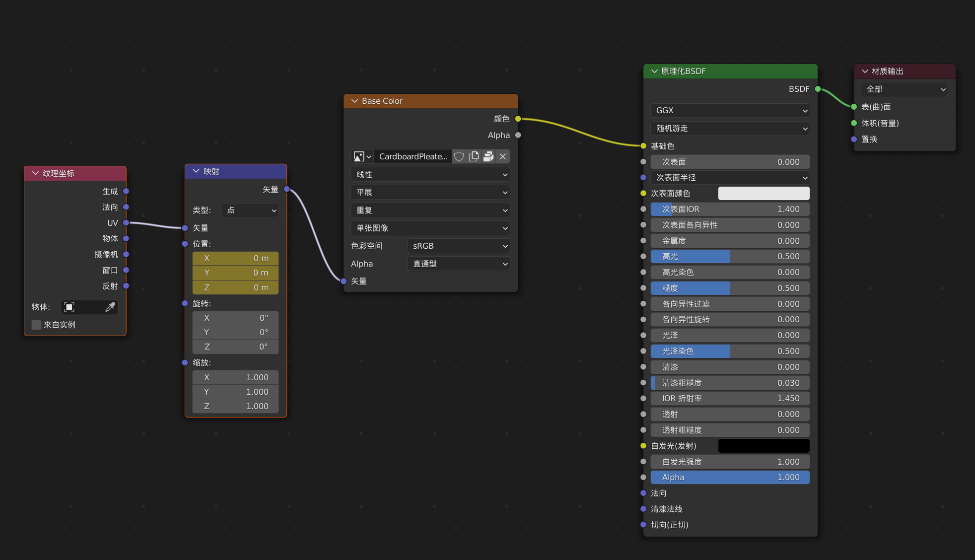The width and height of the screenshot is (975, 560).
Task: Collapse the 原理化BSDF node
Action: (x=654, y=71)
